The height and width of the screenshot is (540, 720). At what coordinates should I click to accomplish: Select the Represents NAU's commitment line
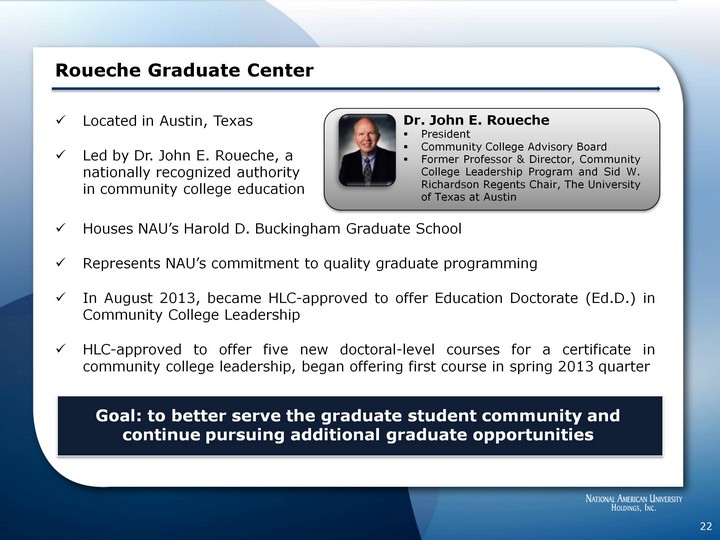tap(310, 264)
